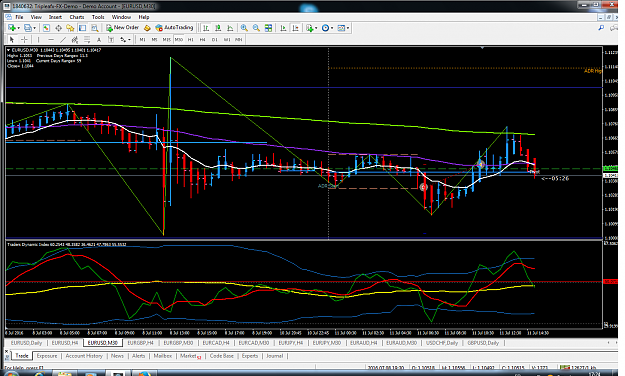Screen dimensions: 625x376
Task: Open the Journal terminal tab
Action: pyautogui.click(x=275, y=356)
